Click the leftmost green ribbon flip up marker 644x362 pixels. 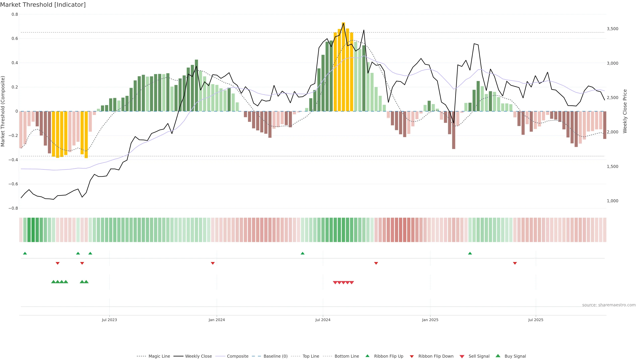[x=25, y=253]
